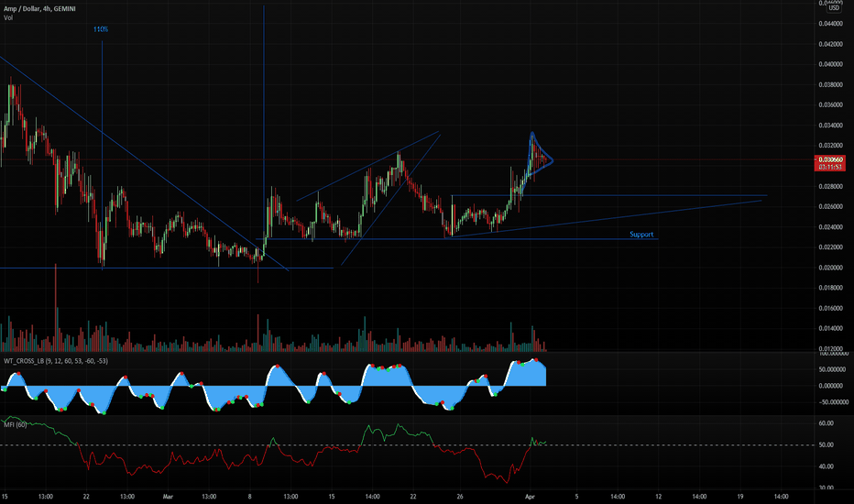Click the 8 date on time axis
The image size is (854, 504).
tap(249, 497)
